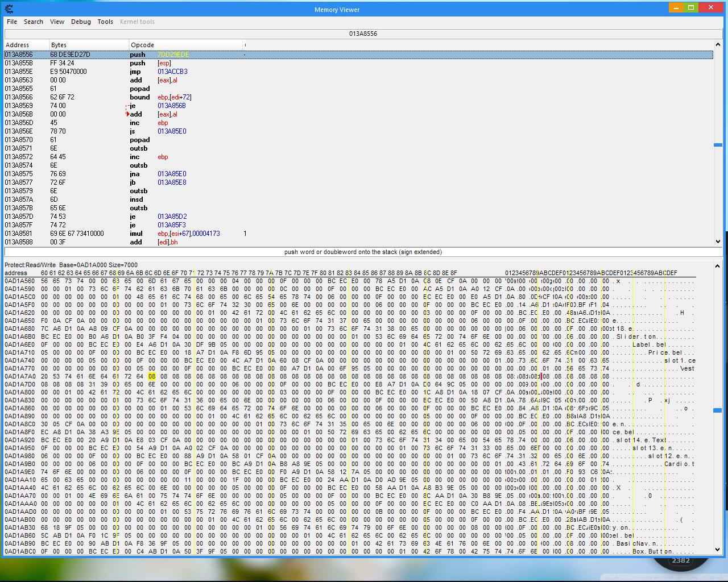
Task: Click the hex view scroll up arrow
Action: click(718, 265)
